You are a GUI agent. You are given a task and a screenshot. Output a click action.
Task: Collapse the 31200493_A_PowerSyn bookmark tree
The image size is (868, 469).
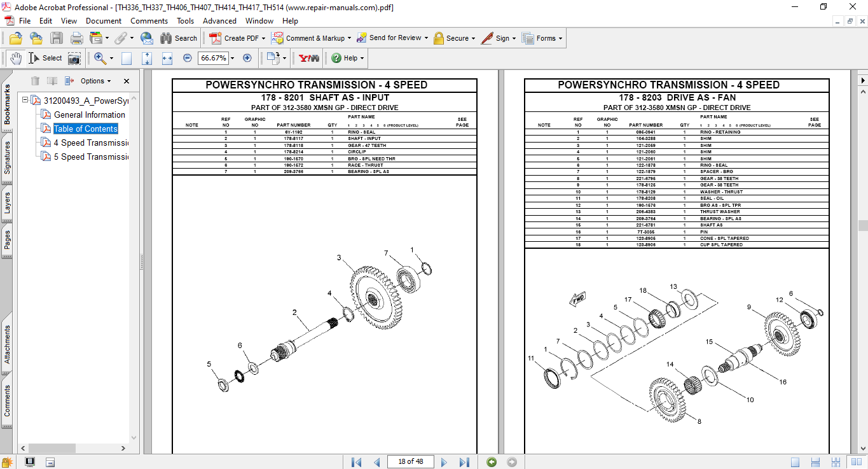pos(25,101)
